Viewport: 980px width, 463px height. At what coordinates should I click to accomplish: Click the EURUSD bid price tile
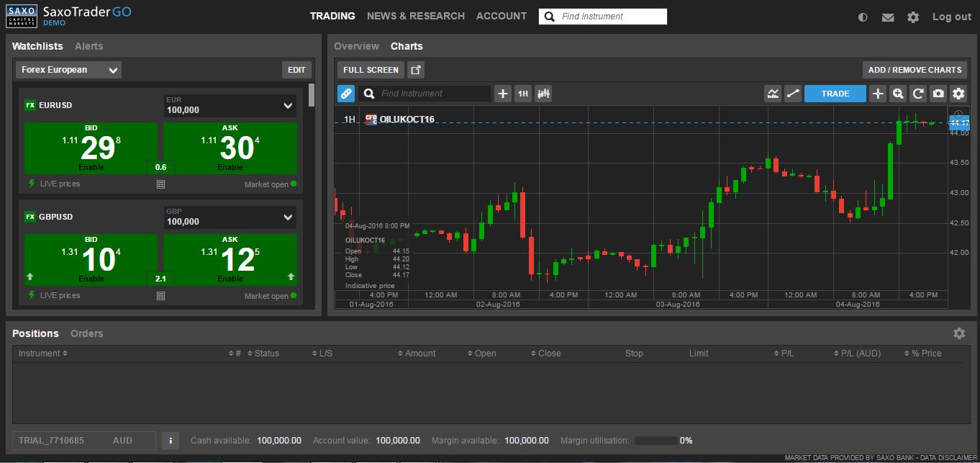pos(91,148)
